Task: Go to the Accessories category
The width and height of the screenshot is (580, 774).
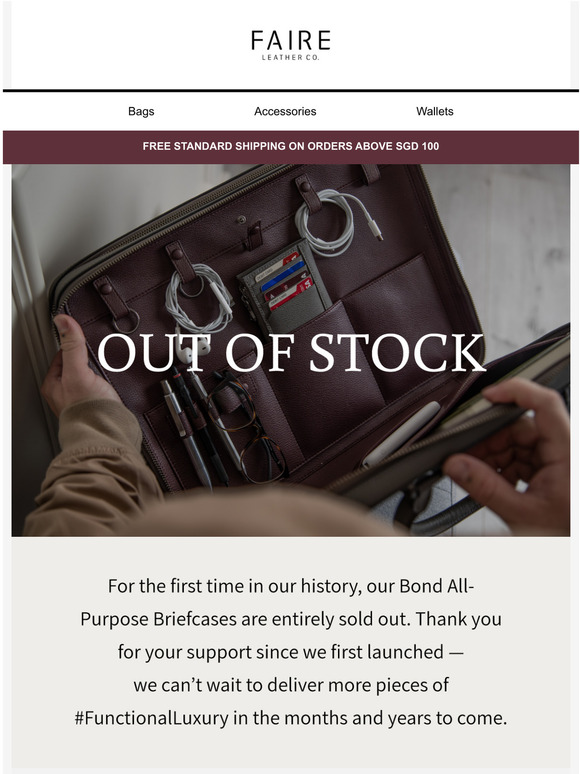Action: tap(285, 112)
